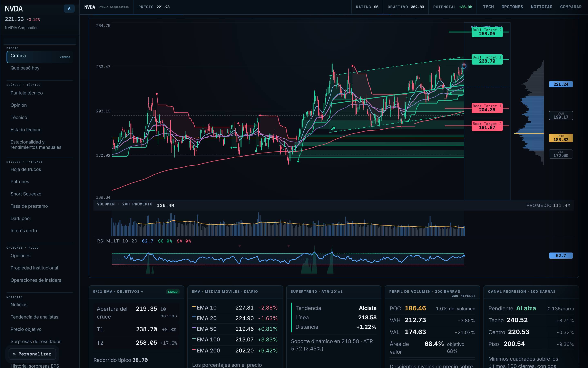The height and width of the screenshot is (368, 588).
Task: Click the Bull Target 1 238.70 label
Action: (487, 59)
